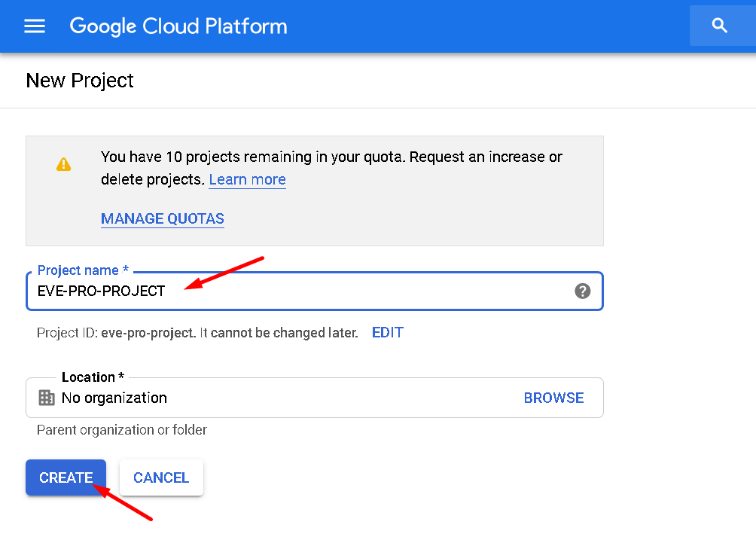Open the MANAGE QUOTAS link
This screenshot has height=540, width=756.
click(x=163, y=219)
